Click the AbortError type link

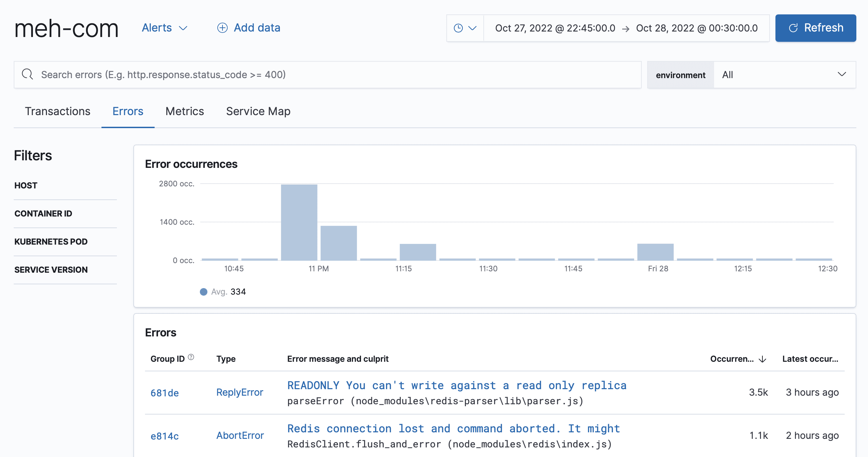click(x=240, y=435)
